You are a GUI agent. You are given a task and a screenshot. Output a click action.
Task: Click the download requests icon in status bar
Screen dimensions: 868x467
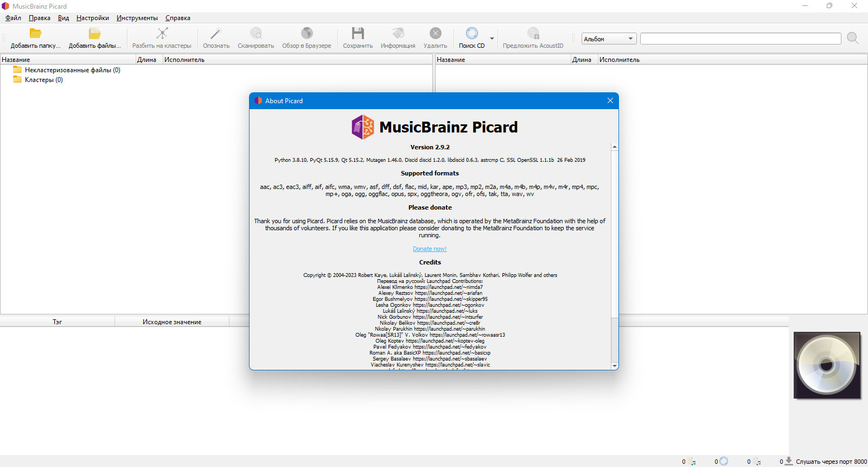[x=789, y=461]
